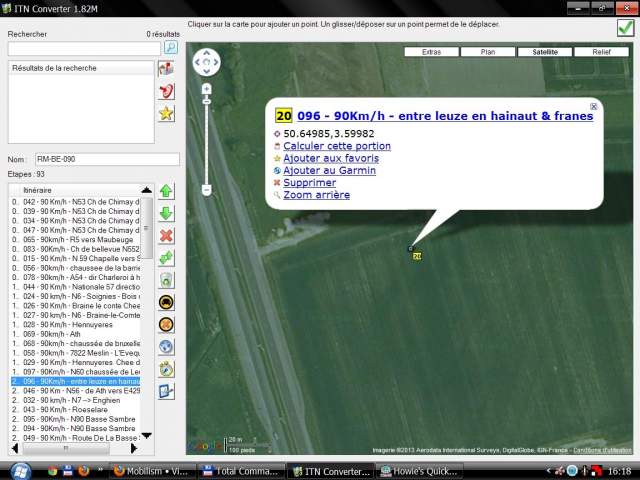Zoom out with the map minus button

pyautogui.click(x=206, y=190)
